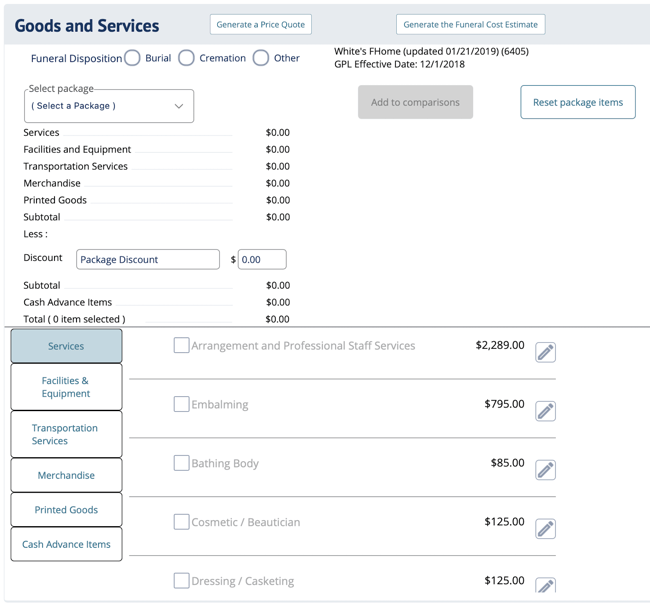Image resolution: width=650 pixels, height=607 pixels.
Task: Click GPL Effective Date: 12/1/2018 text
Action: click(399, 64)
